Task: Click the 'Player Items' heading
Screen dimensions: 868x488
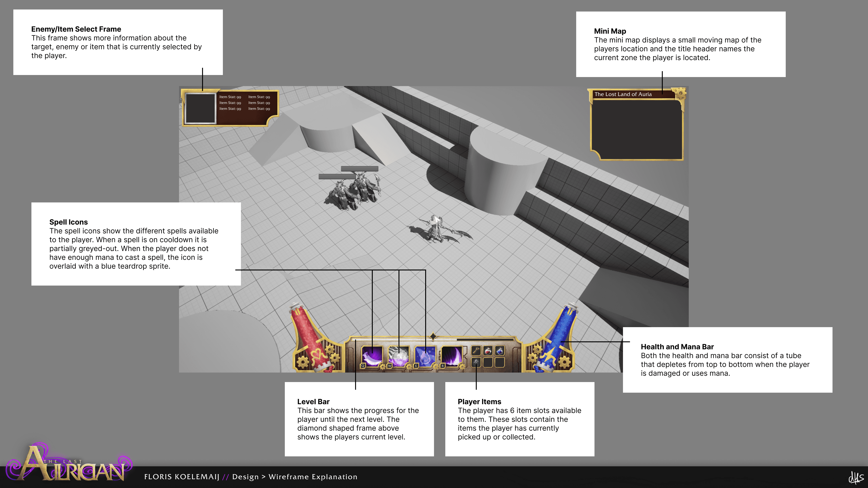Action: tap(479, 401)
